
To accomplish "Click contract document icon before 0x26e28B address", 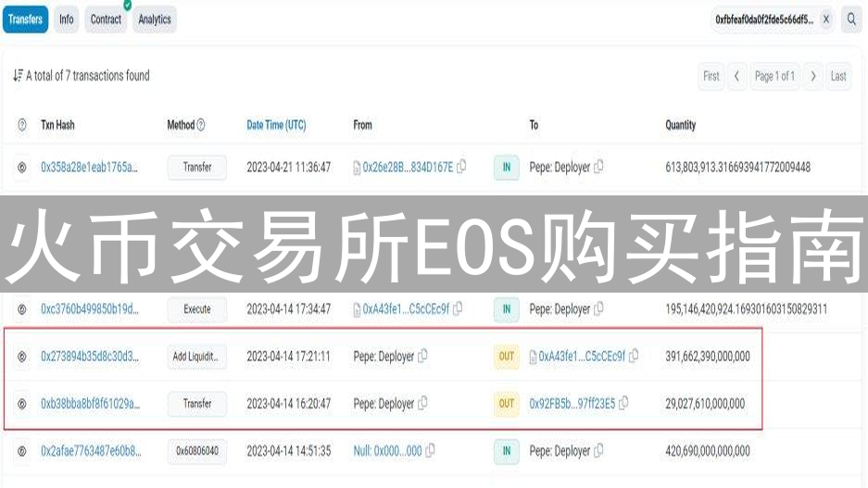I will click(x=357, y=168).
